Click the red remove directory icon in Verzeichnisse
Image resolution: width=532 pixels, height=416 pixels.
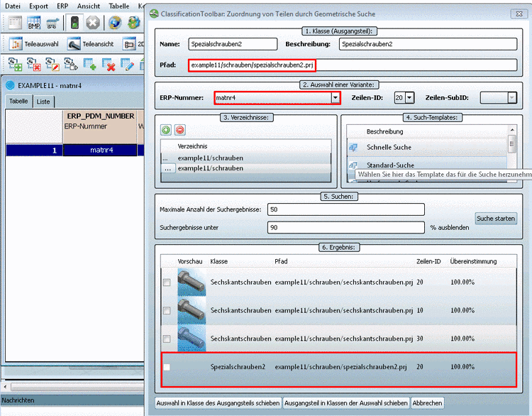[180, 130]
